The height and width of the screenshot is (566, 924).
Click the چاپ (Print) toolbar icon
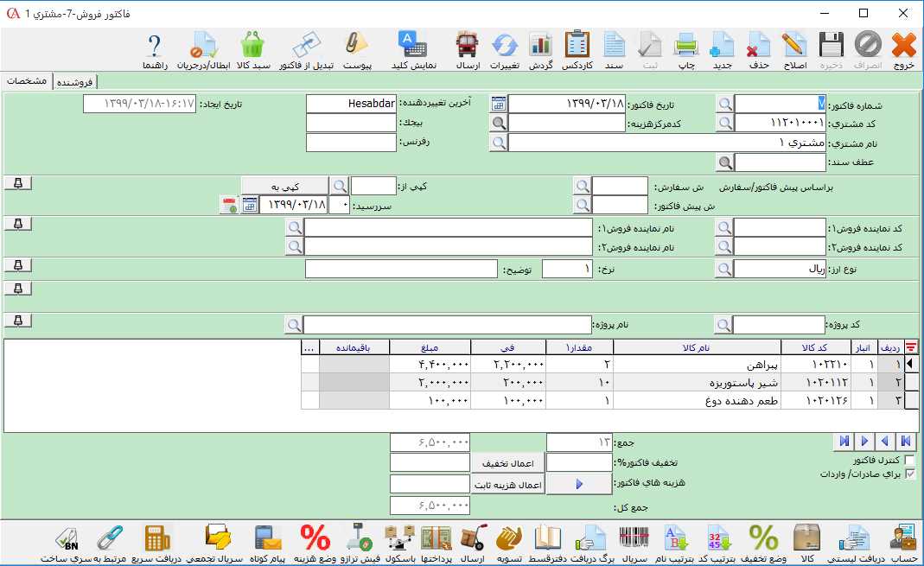[685, 49]
